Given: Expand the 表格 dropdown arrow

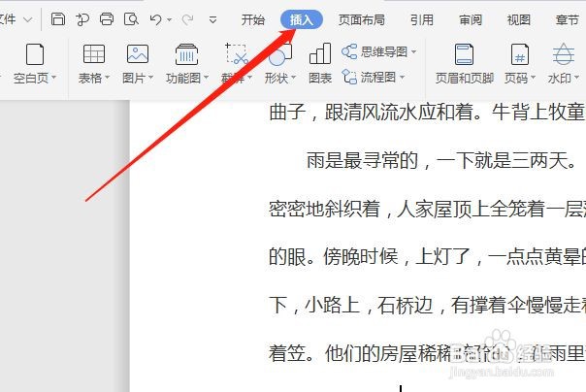Looking at the screenshot, I should click(x=108, y=78).
